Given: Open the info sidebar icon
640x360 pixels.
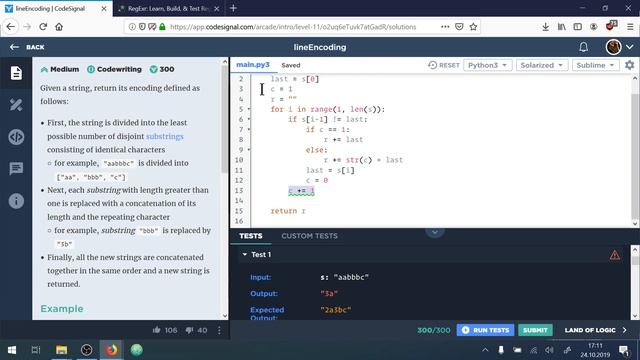Looking at the screenshot, I should pyautogui.click(x=16, y=201).
